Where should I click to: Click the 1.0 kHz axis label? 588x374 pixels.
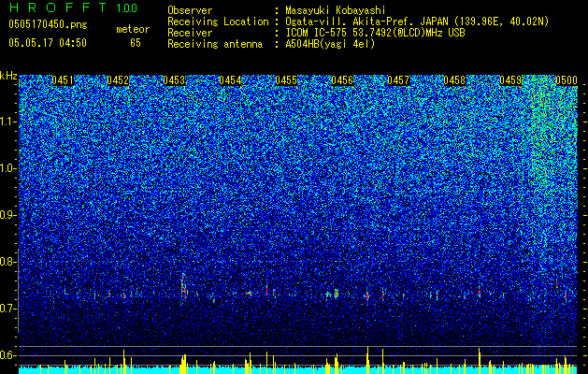point(8,168)
